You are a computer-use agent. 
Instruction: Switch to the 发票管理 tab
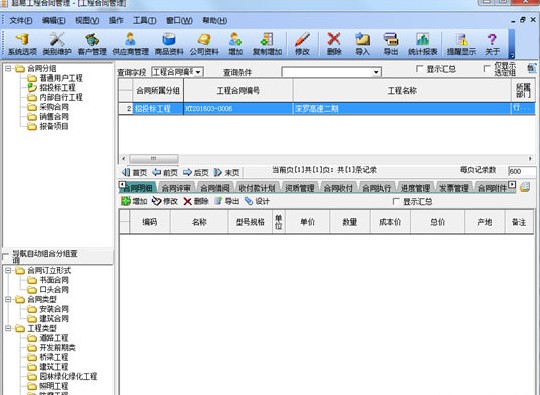tap(454, 188)
